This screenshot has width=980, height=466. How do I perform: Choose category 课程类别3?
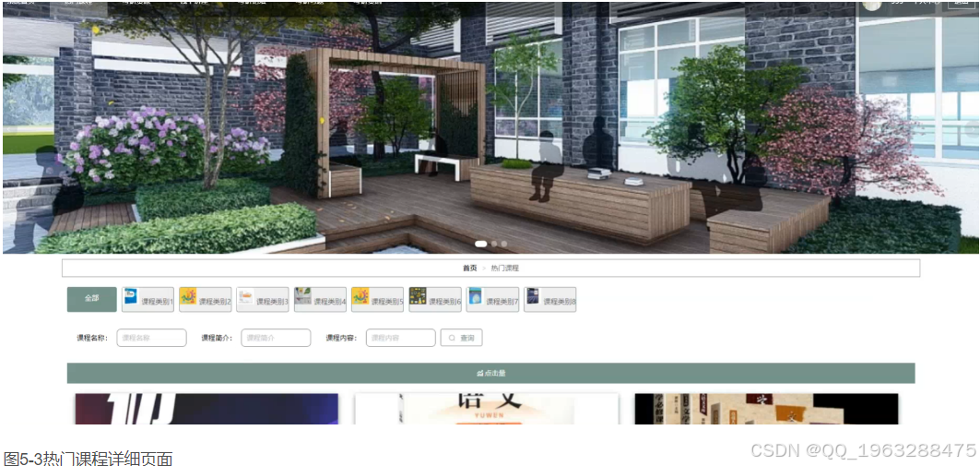263,299
